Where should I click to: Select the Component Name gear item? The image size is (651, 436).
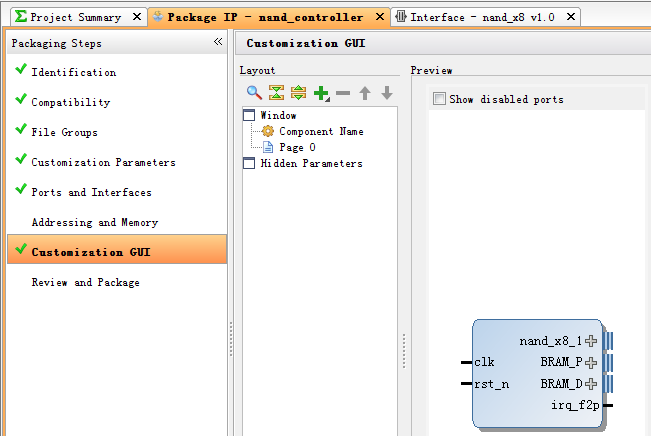click(321, 131)
